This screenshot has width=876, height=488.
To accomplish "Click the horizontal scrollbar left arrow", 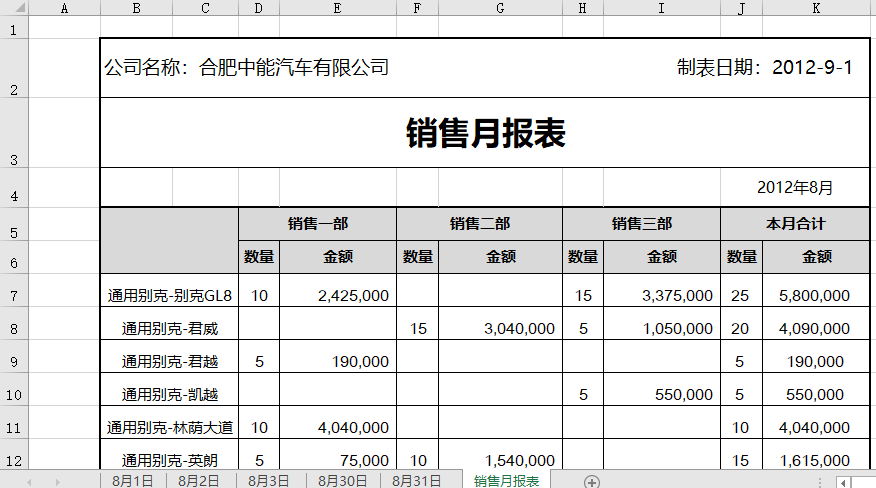I will (843, 482).
